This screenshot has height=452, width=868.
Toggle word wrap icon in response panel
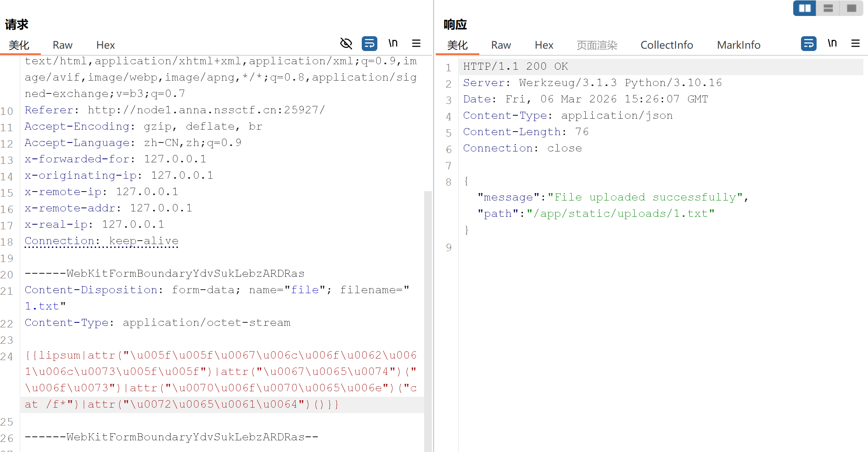coord(808,44)
